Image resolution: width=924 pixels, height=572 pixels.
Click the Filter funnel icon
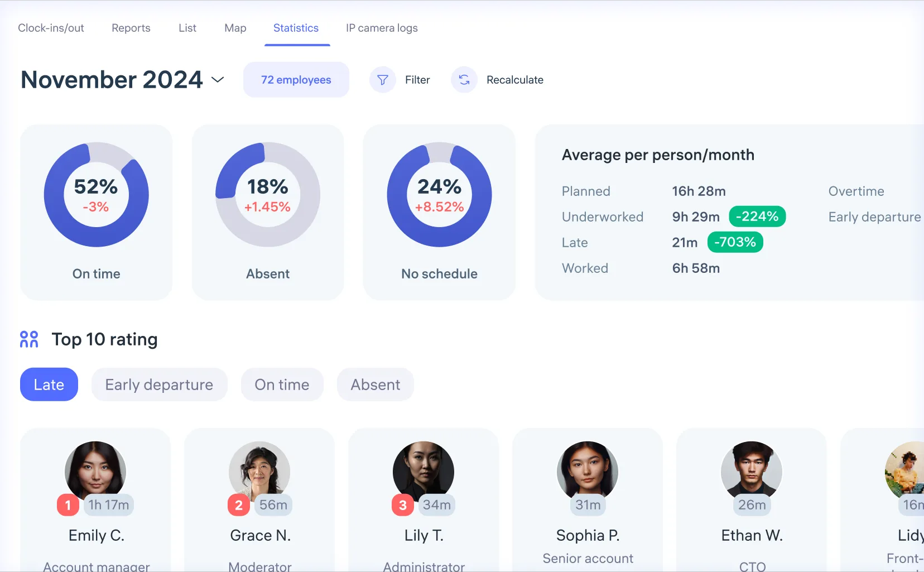tap(383, 80)
